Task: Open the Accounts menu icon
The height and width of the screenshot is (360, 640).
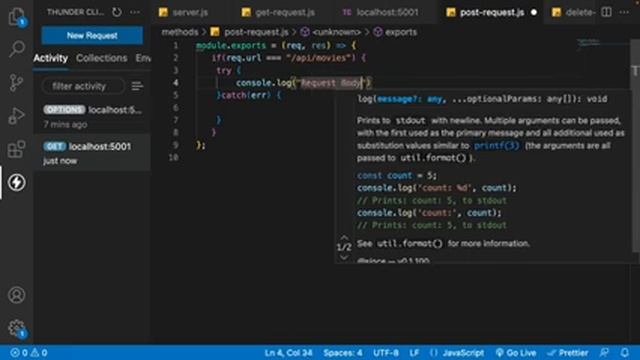Action: [16, 295]
